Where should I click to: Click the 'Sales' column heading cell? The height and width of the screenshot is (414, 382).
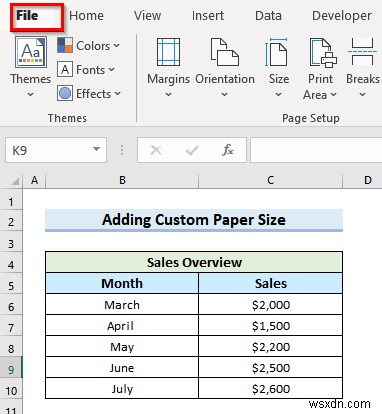click(271, 283)
